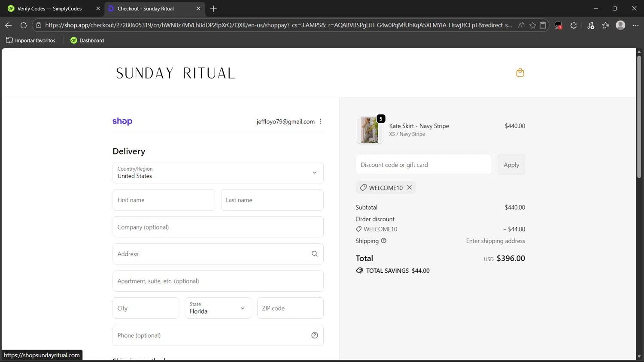This screenshot has width=644, height=362.
Task: Open a new browser tab
Action: tap(213, 9)
